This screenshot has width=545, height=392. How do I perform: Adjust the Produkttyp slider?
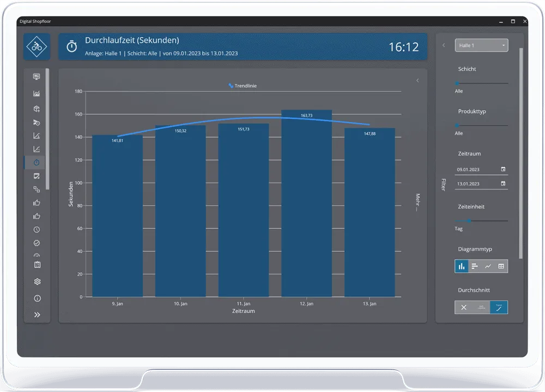[x=481, y=125]
